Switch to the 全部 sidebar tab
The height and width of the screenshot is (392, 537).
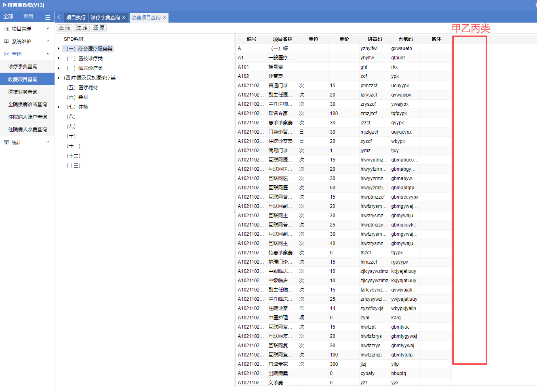pyautogui.click(x=8, y=17)
